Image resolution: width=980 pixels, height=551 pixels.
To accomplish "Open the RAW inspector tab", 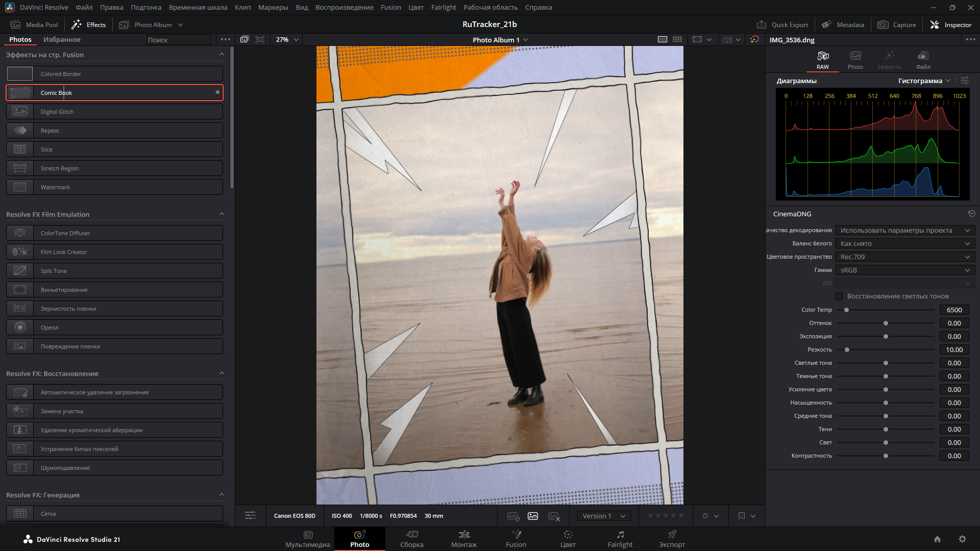I will click(823, 60).
